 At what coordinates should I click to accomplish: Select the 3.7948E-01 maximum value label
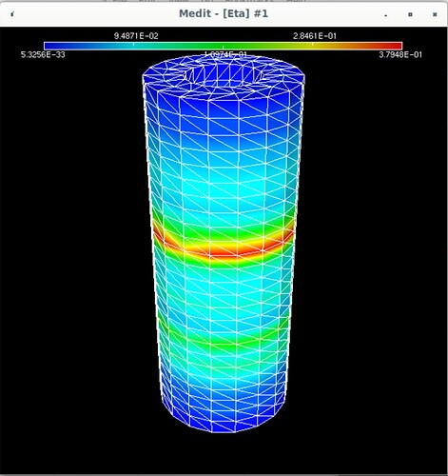[x=400, y=55]
